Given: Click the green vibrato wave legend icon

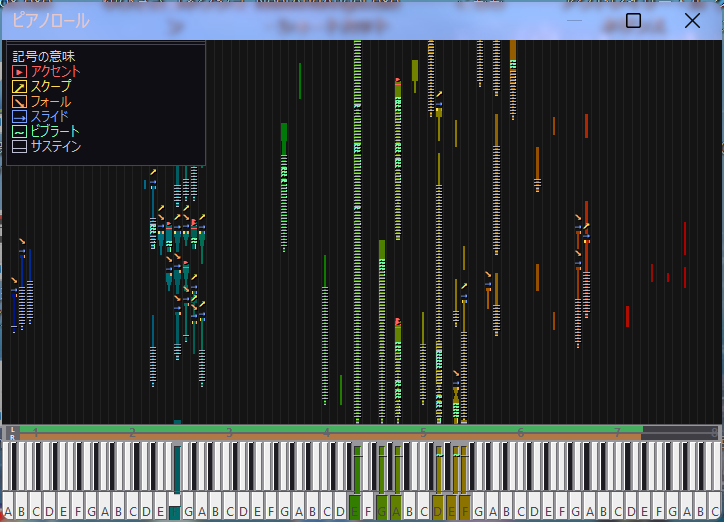Looking at the screenshot, I should pos(19,132).
